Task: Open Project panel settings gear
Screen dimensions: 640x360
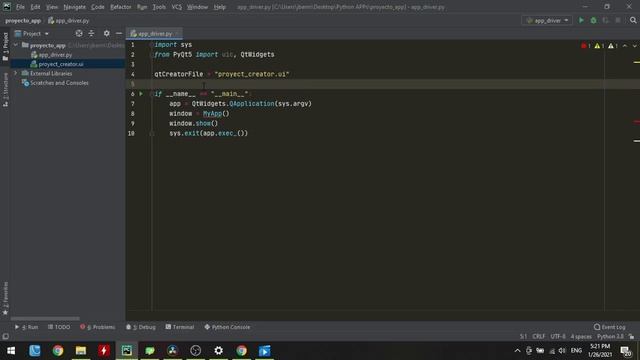Action: [x=107, y=33]
